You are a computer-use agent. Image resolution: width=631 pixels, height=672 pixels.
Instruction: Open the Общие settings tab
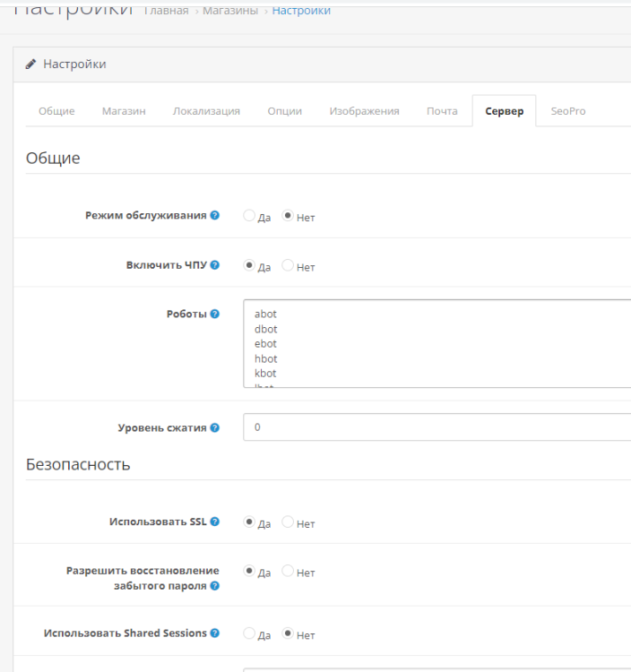tap(56, 111)
